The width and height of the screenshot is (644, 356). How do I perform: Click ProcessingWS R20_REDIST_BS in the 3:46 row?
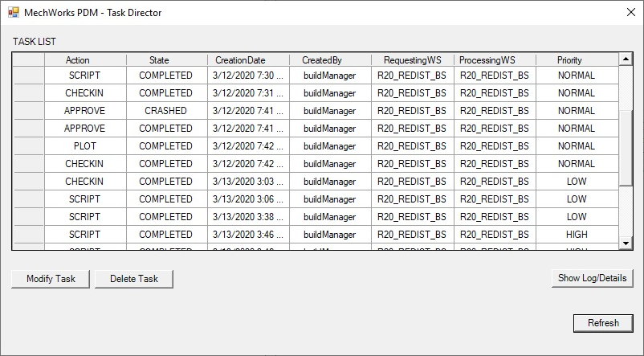tap(495, 235)
